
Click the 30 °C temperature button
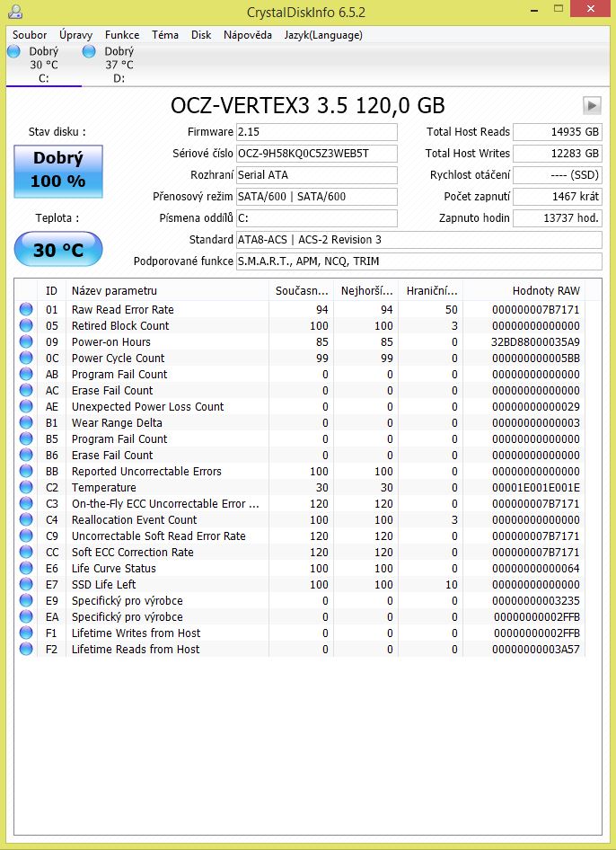coord(58,250)
